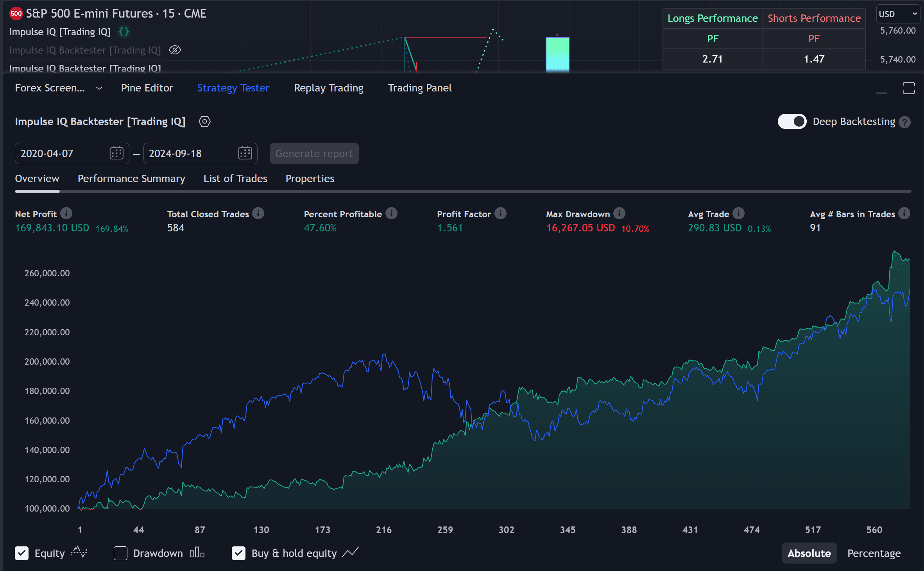
Task: Click trade number 302 on x-axis
Action: pos(507,530)
